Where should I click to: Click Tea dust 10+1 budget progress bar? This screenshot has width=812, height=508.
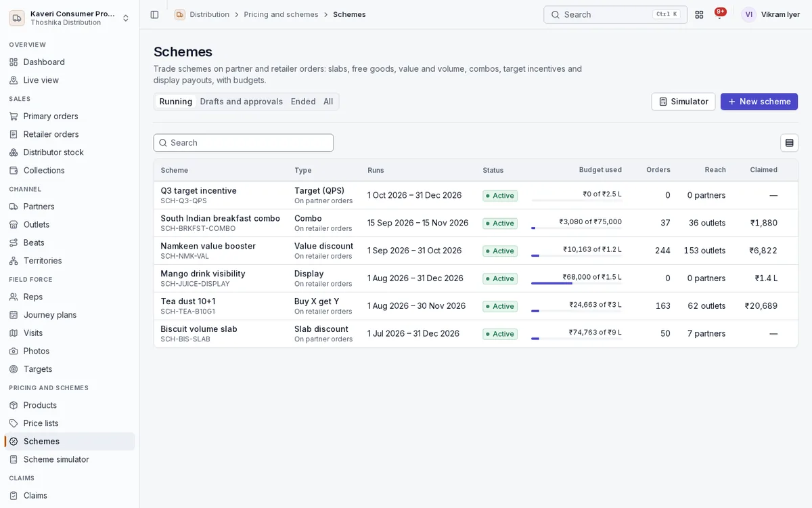pos(577,311)
